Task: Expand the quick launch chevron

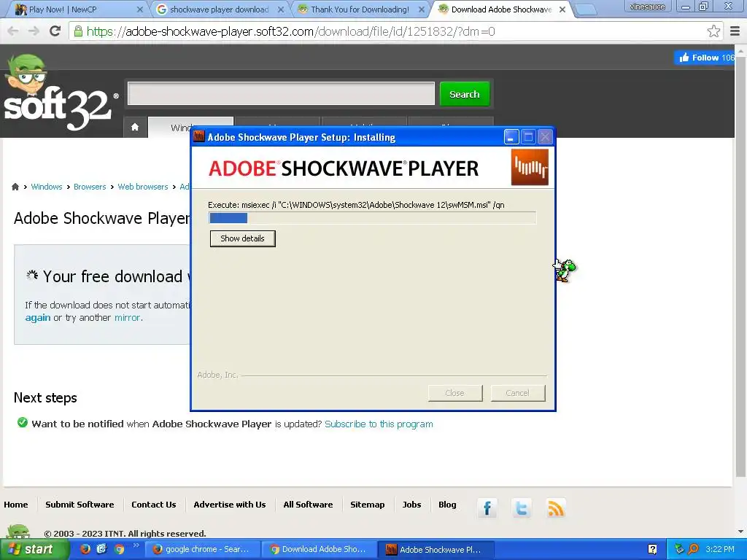Action: click(x=135, y=545)
